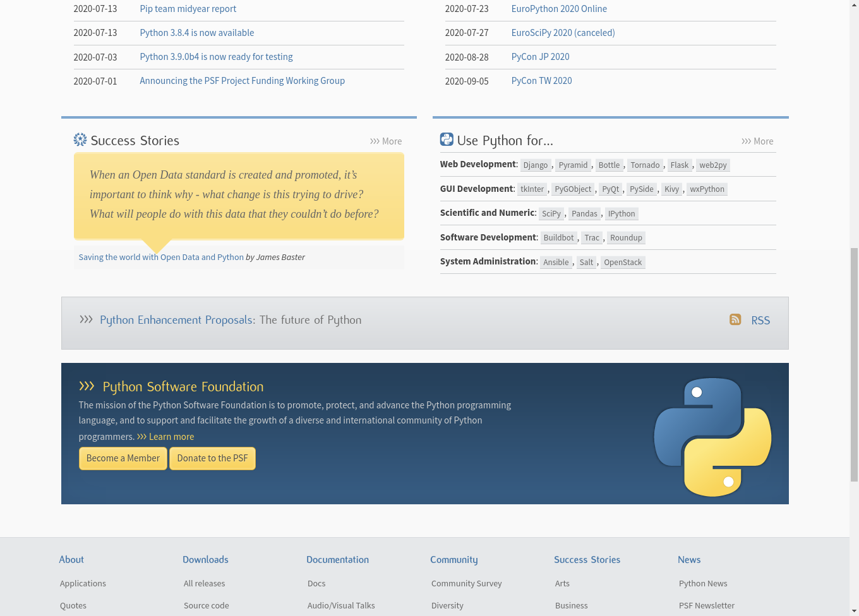Open the Python 3.8.4 release announcement
Viewport: 859px width, 616px height.
(x=196, y=32)
